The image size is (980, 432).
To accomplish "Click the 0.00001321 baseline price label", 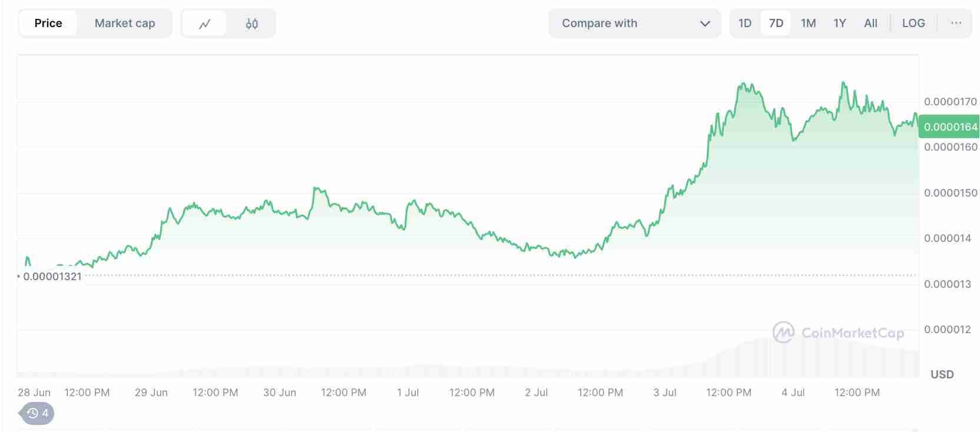I will (52, 276).
